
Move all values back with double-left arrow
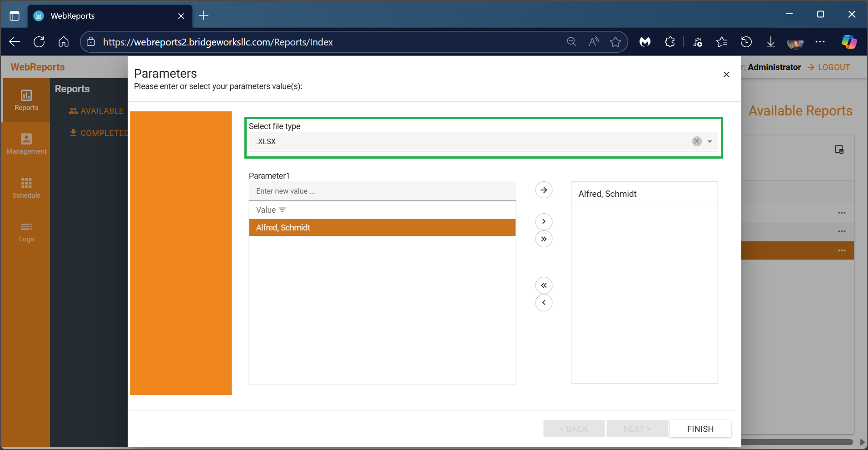544,285
